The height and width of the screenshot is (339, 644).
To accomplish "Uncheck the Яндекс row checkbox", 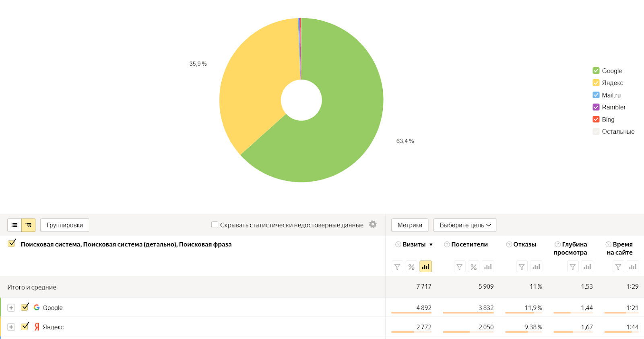I will (25, 327).
